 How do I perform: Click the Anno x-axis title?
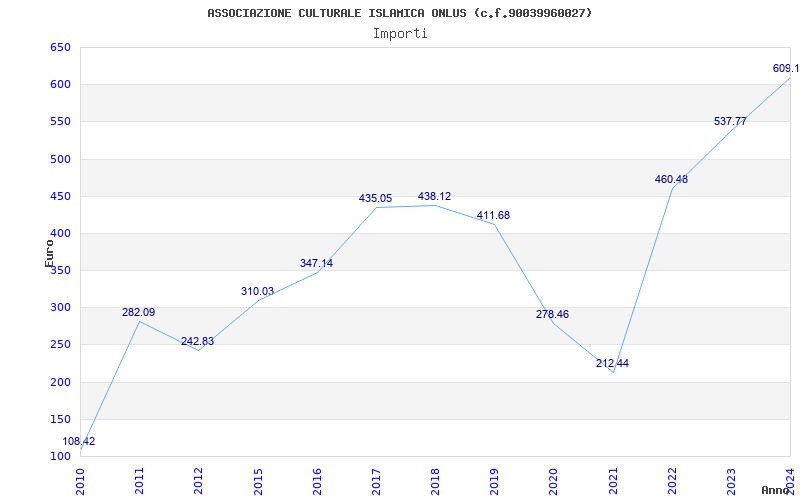pos(775,490)
